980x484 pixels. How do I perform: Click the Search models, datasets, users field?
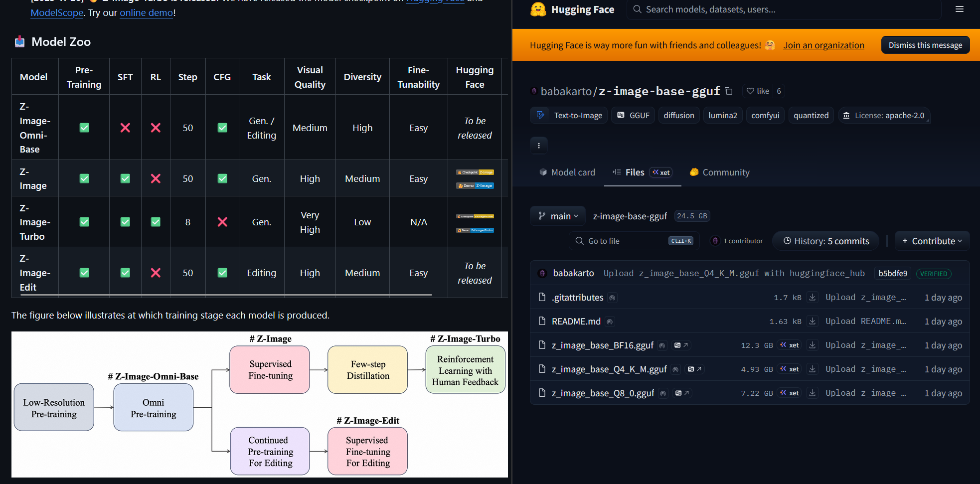click(x=784, y=9)
